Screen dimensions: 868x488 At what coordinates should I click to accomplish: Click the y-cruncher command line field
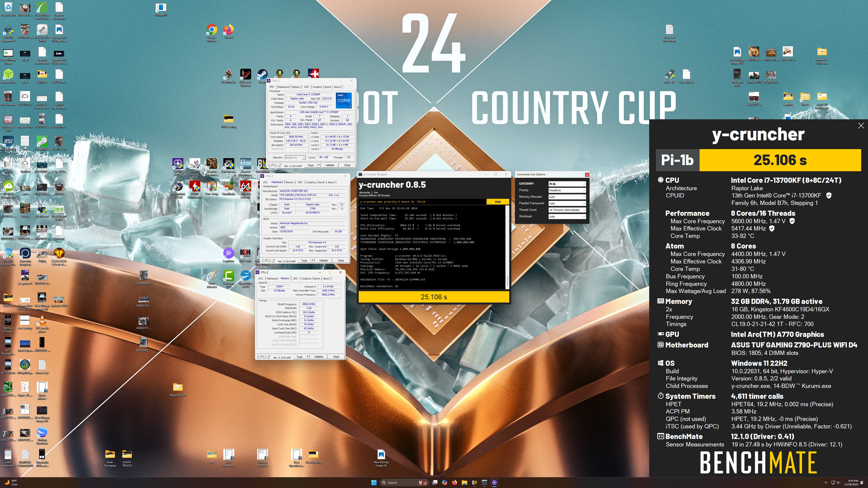click(x=422, y=202)
